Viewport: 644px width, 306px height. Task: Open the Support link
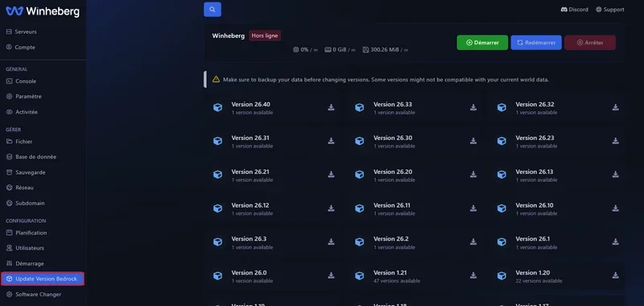point(610,10)
